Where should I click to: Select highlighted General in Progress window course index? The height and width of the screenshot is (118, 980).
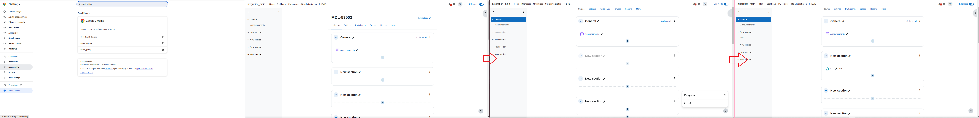[x=508, y=19]
